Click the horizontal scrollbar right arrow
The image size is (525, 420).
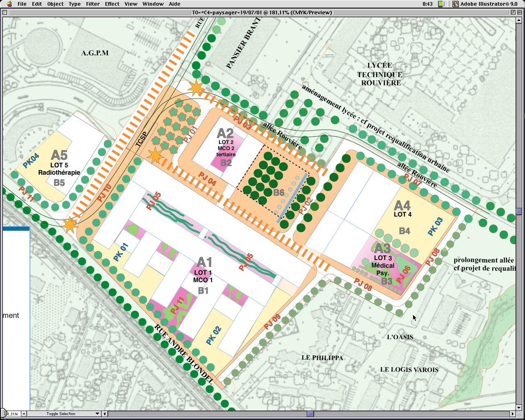tap(512, 414)
